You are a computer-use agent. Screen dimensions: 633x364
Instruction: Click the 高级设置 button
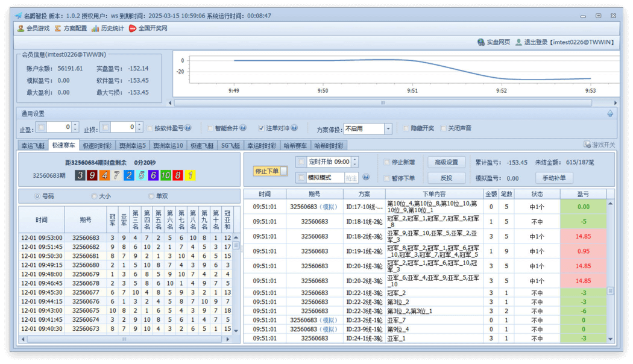point(446,162)
